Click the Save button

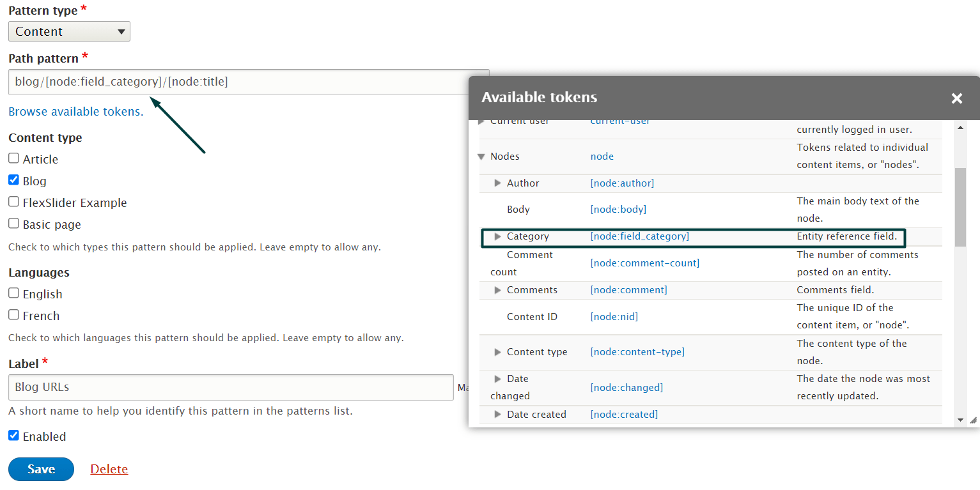point(41,469)
